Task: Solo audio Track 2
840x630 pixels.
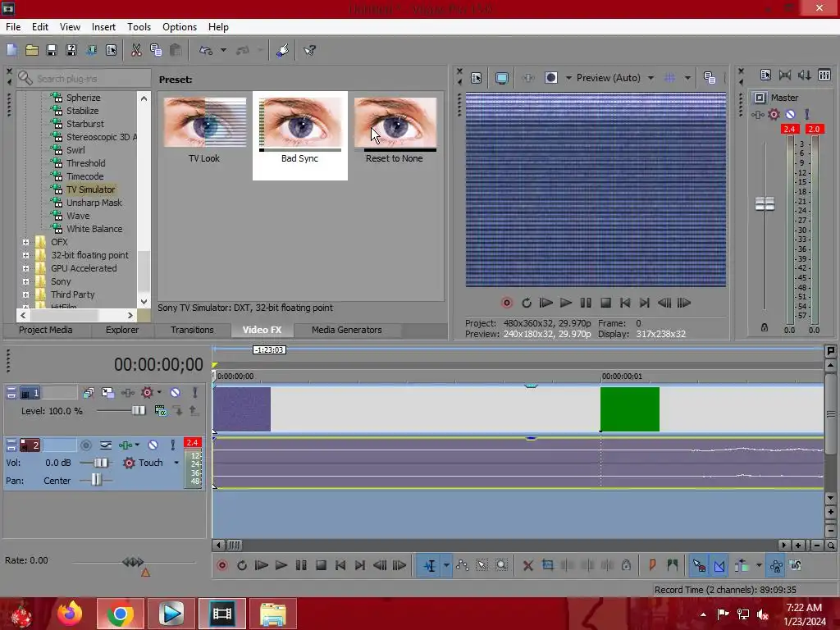Action: click(172, 445)
